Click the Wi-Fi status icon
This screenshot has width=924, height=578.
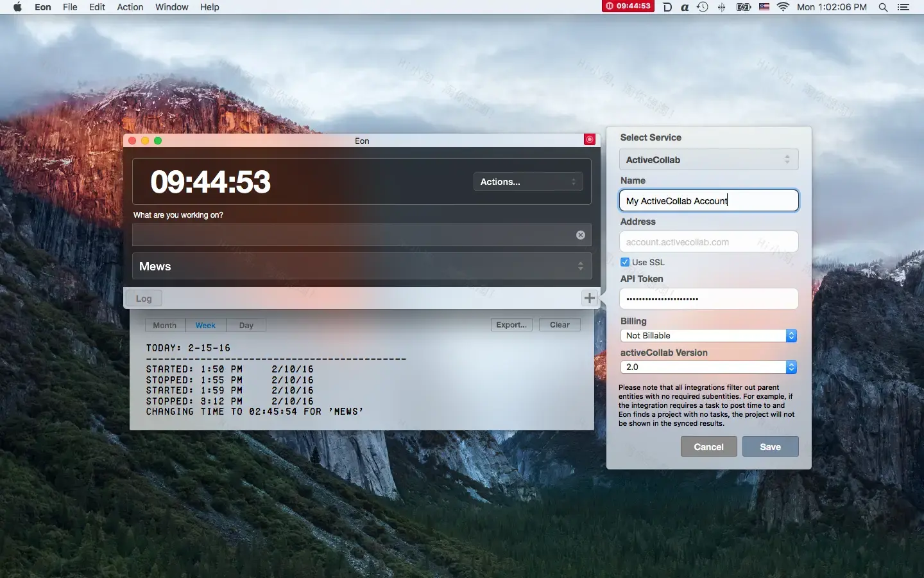(x=783, y=7)
